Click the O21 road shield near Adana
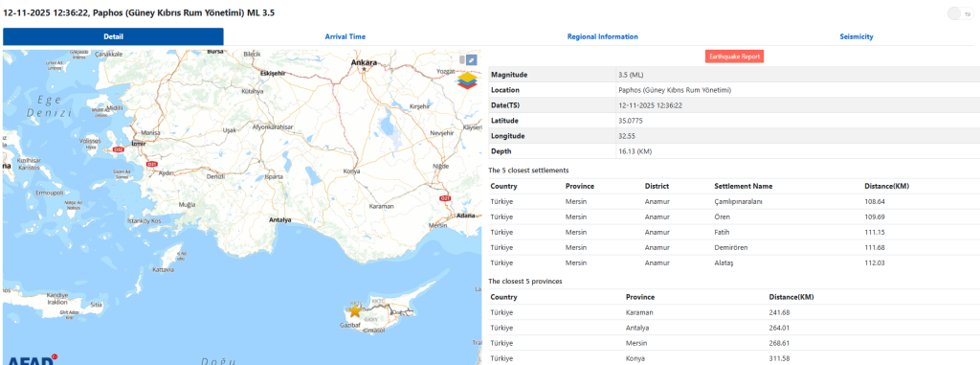Screen dimensions: 980x365 pyautogui.click(x=446, y=198)
